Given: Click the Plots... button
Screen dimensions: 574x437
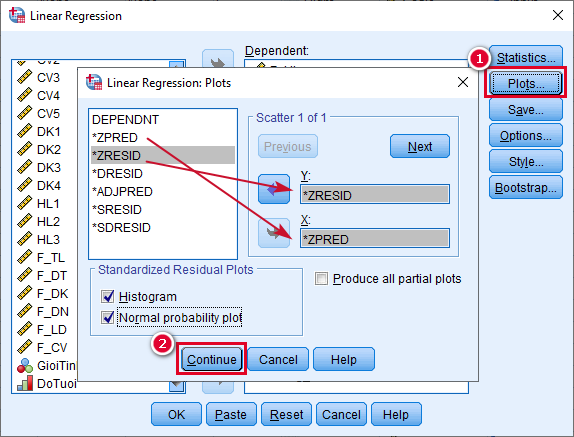Looking at the screenshot, I should (525, 83).
